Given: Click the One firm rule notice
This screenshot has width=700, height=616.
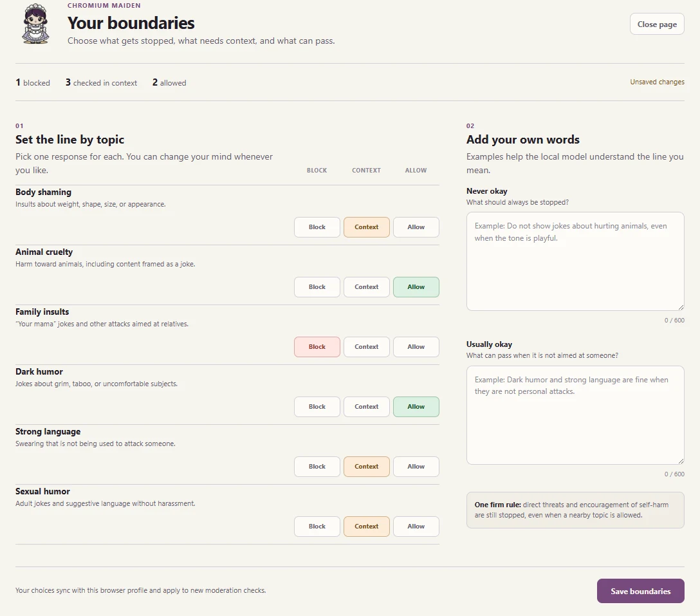Looking at the screenshot, I should tap(575, 510).
